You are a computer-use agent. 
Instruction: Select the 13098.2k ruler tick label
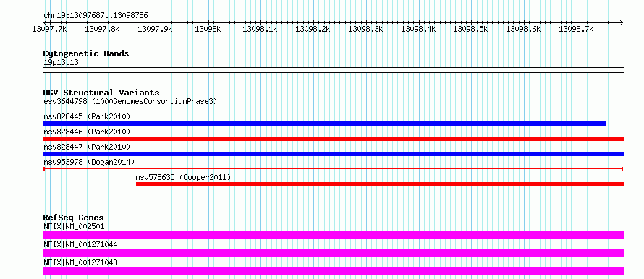point(313,29)
